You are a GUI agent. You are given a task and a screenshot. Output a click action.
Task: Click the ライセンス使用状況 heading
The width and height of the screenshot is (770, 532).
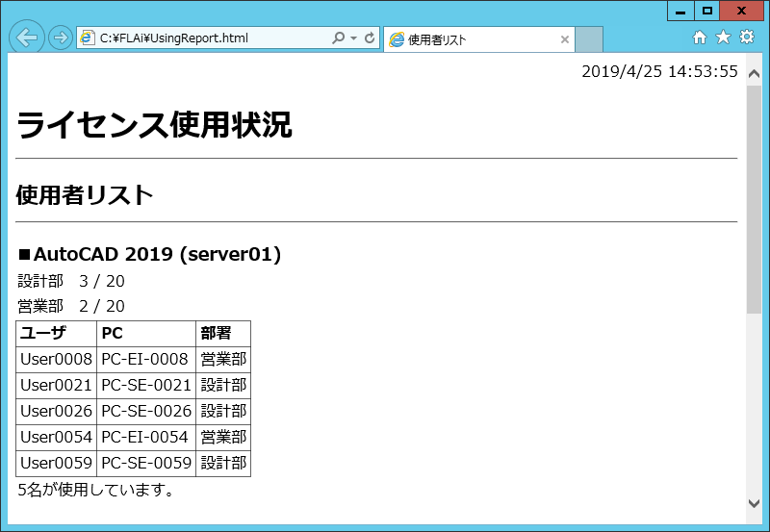tap(155, 125)
